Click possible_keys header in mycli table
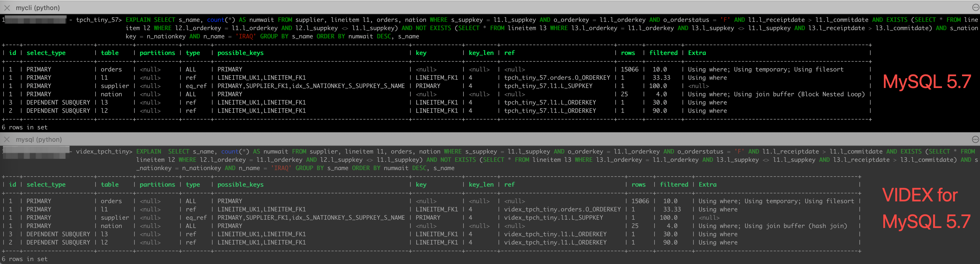The height and width of the screenshot is (264, 980). click(x=241, y=53)
